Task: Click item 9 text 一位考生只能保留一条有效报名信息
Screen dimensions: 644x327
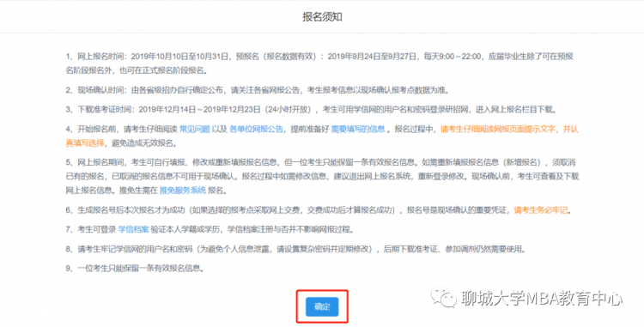Action: tap(139, 269)
